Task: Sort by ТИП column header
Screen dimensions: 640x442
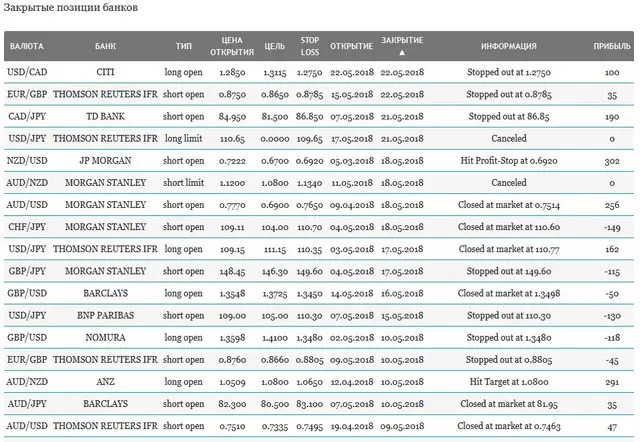Action: click(x=184, y=46)
